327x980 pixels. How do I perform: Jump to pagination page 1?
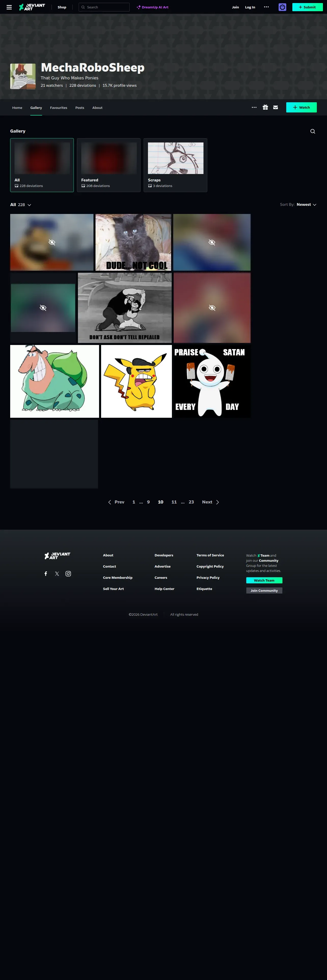click(x=134, y=502)
